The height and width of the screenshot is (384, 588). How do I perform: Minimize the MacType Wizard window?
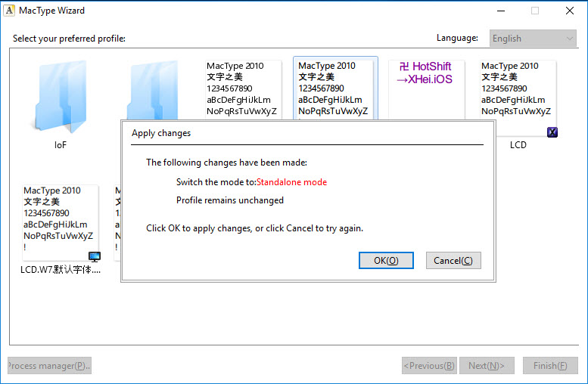(501, 11)
